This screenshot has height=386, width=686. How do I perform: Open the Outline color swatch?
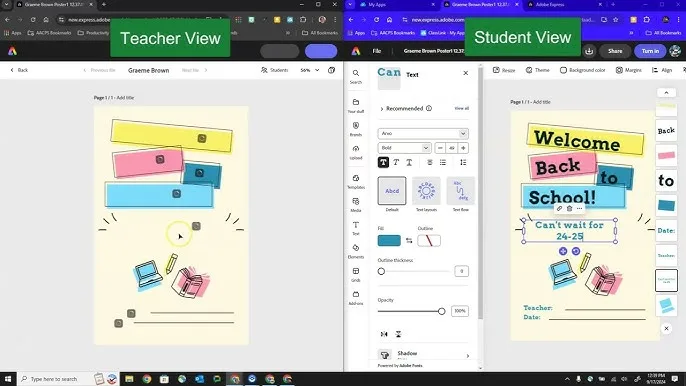point(429,240)
